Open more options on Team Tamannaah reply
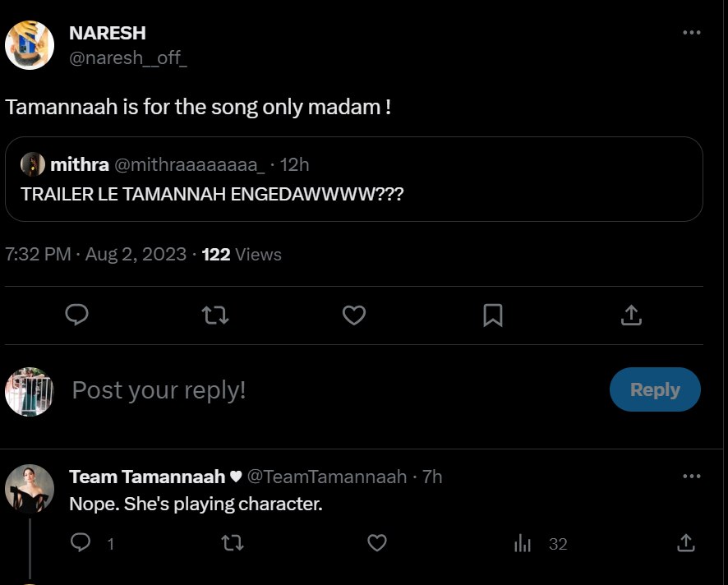 coord(692,477)
